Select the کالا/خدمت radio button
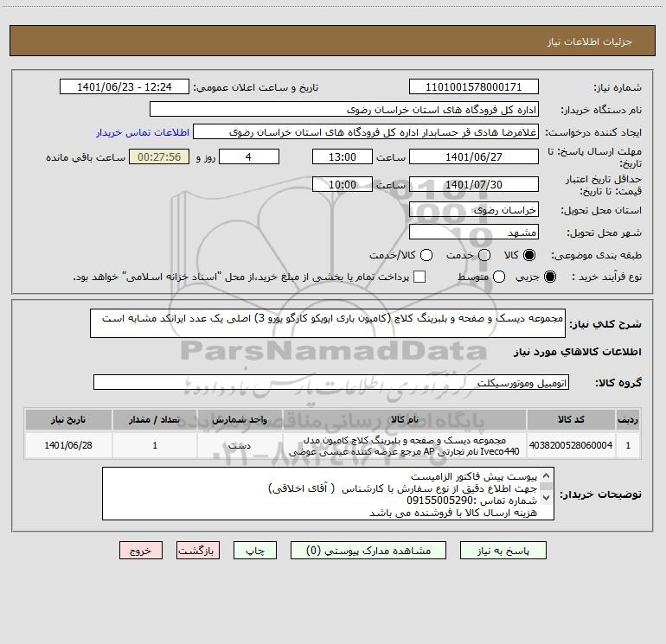The width and height of the screenshot is (666, 644). [x=426, y=255]
